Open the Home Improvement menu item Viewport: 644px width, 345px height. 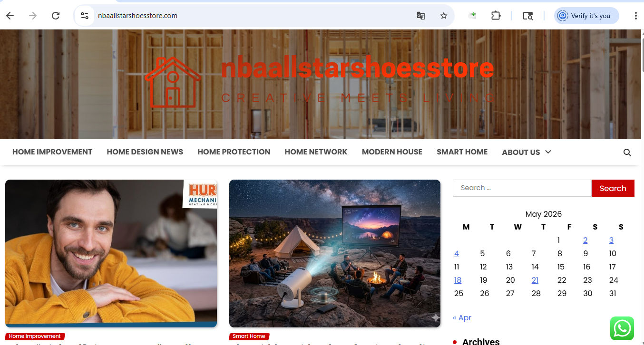(52, 152)
